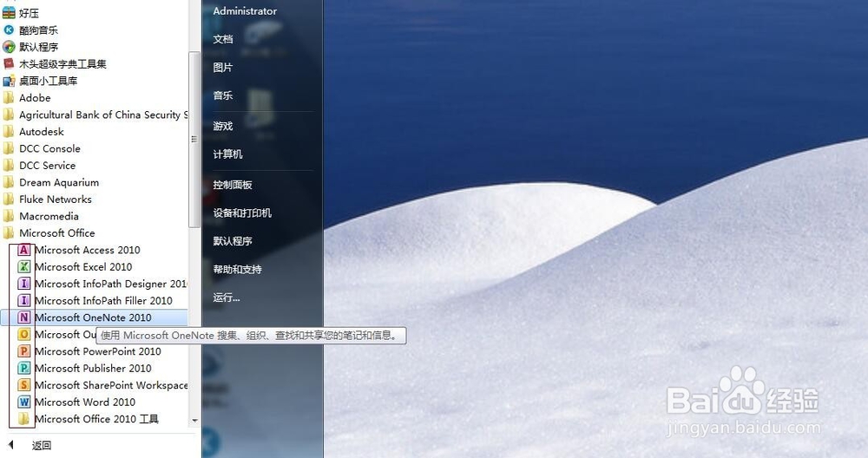Viewport: 868px width, 458px height.
Task: Click the 默认程序 icon in program list
Action: (9, 47)
